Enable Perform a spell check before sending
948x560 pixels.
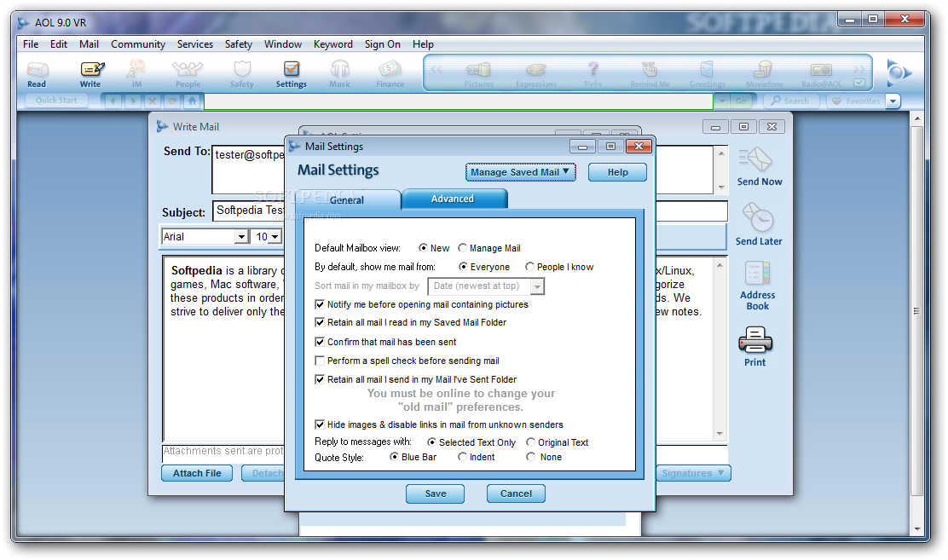click(320, 361)
